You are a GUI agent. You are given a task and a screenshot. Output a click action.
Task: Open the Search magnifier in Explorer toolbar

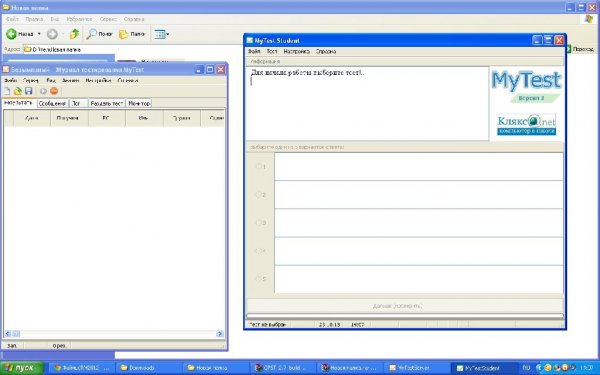(99, 34)
